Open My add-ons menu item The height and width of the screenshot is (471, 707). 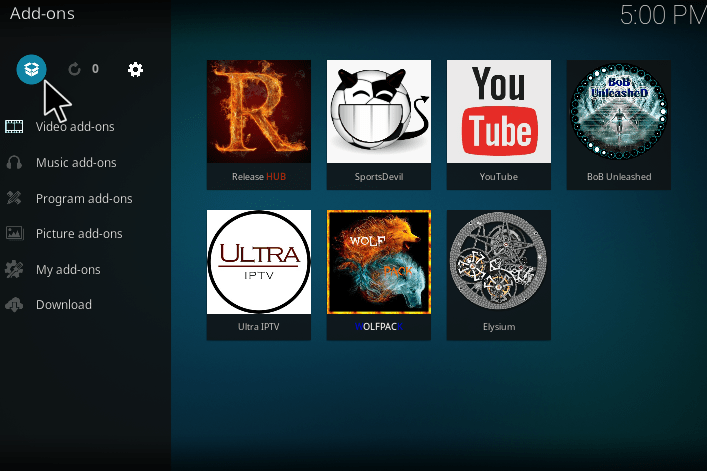coord(68,270)
